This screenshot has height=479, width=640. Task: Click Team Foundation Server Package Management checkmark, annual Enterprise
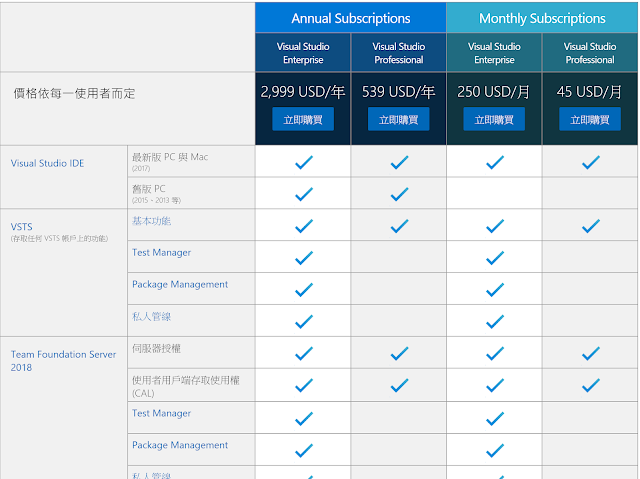[304, 450]
